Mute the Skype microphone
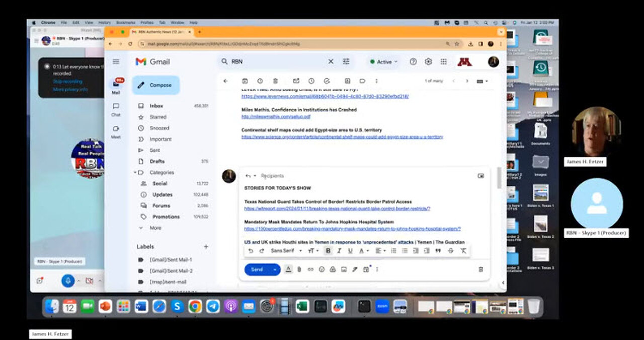 click(68, 281)
